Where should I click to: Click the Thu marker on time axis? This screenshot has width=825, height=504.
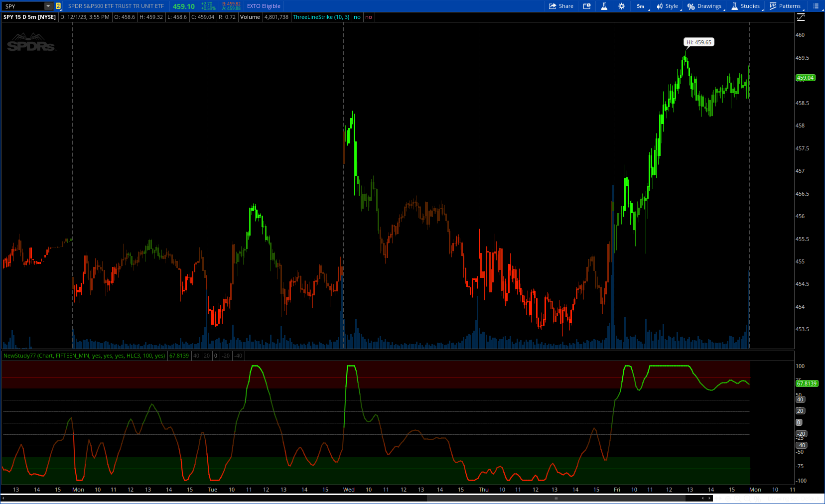click(x=484, y=490)
